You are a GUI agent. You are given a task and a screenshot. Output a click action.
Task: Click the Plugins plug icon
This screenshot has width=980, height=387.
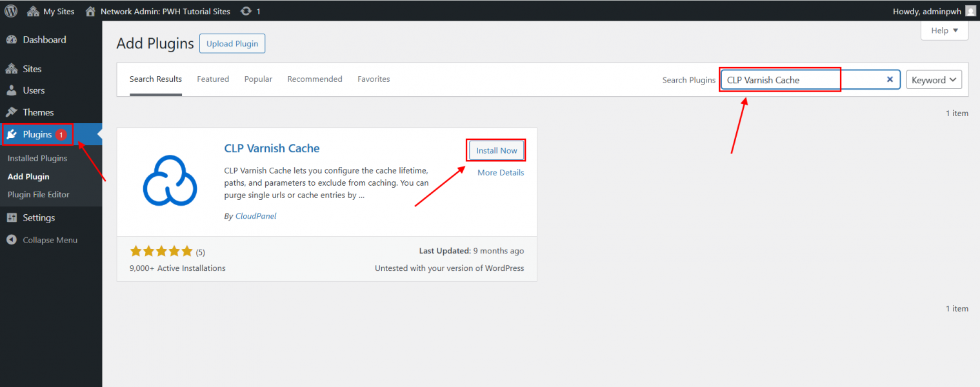[x=12, y=134]
